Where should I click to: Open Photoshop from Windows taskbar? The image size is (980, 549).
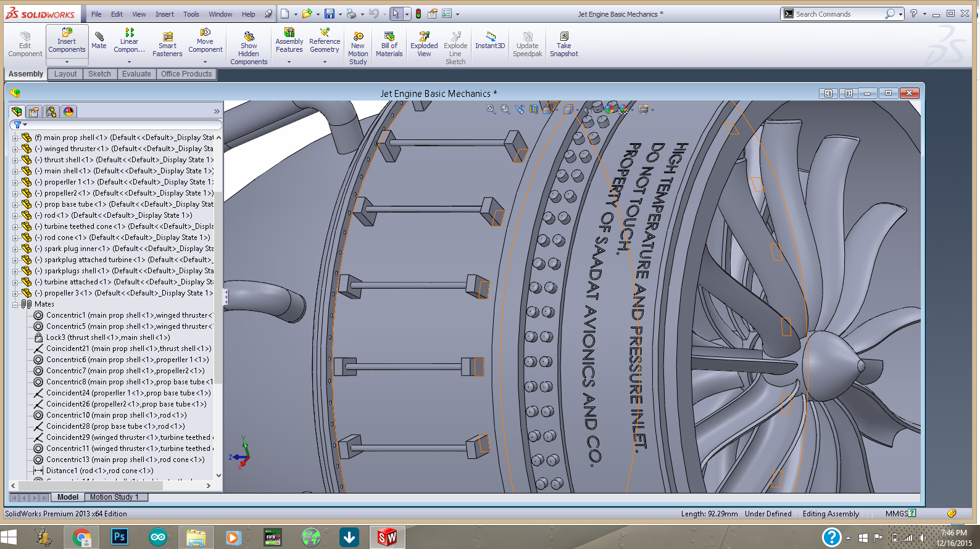point(119,537)
